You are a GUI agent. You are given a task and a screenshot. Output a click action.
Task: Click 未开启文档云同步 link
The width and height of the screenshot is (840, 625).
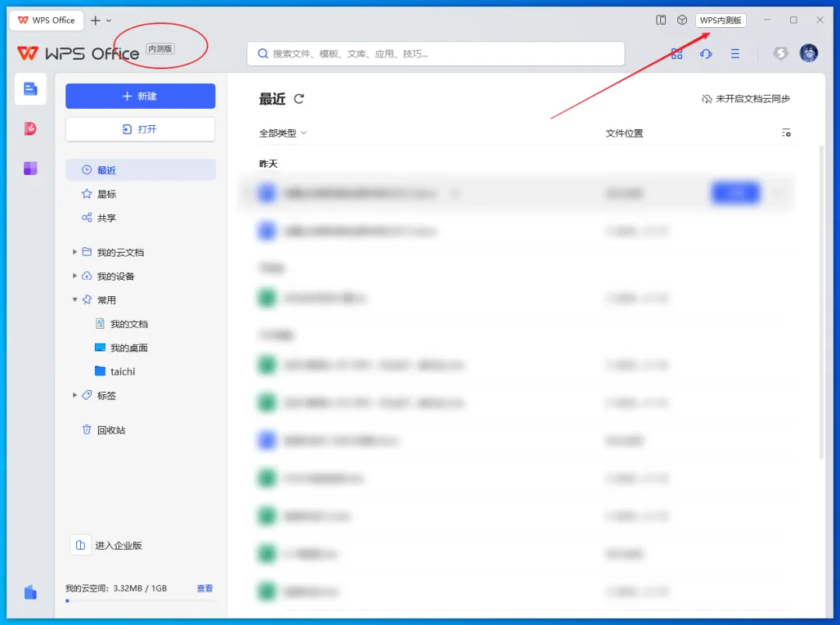coord(753,99)
